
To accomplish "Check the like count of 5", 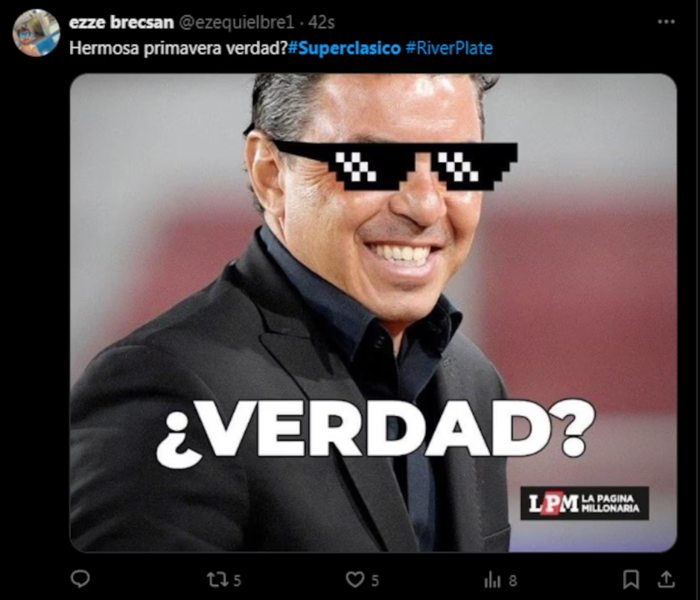I will (x=376, y=580).
